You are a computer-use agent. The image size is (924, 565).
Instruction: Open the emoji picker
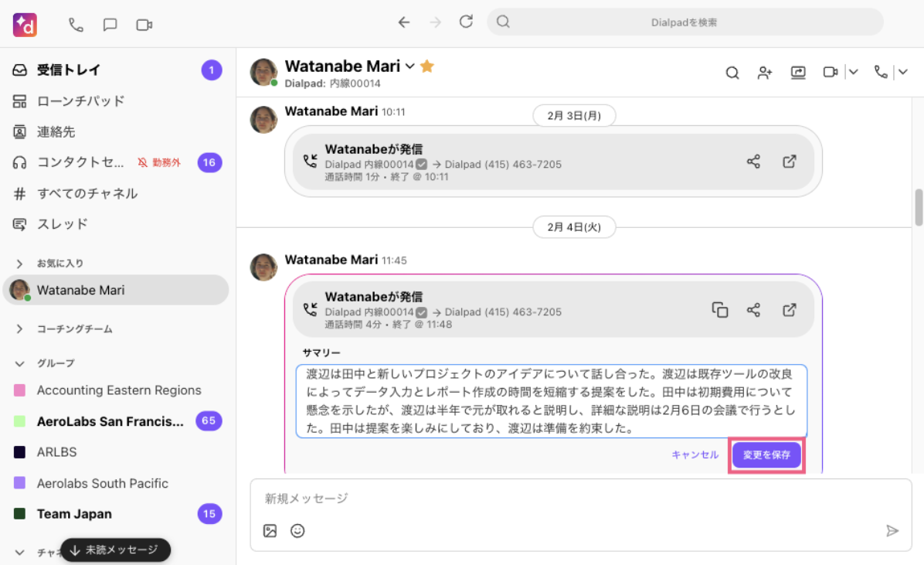(297, 531)
